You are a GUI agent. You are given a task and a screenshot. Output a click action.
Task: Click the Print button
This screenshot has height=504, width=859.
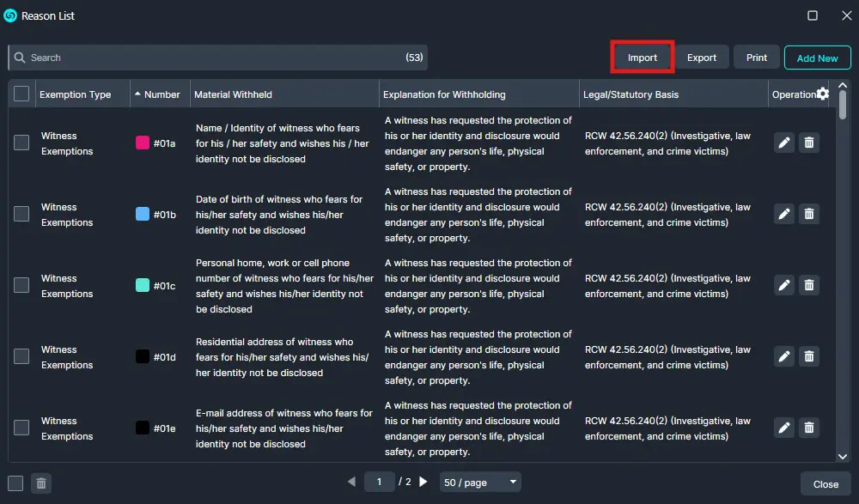[x=757, y=58]
